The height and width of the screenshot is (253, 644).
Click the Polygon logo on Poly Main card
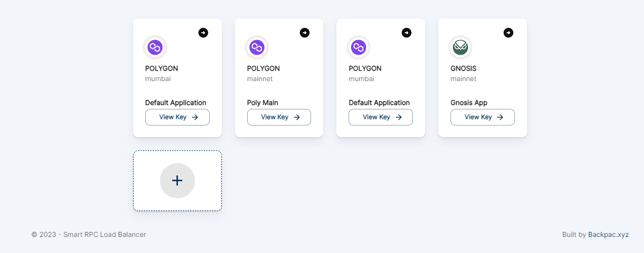[257, 47]
